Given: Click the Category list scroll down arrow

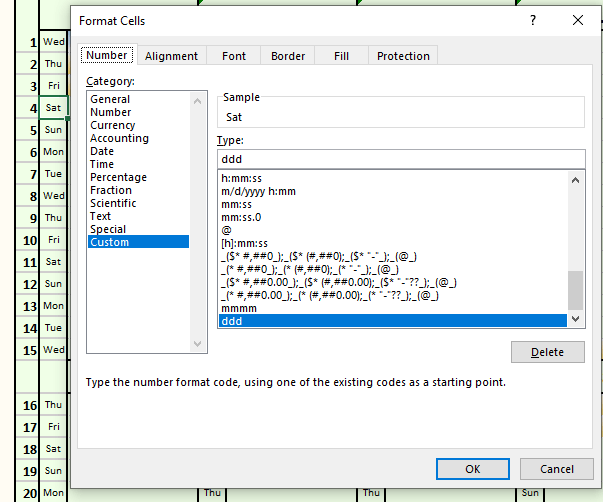Looking at the screenshot, I should click(198, 344).
